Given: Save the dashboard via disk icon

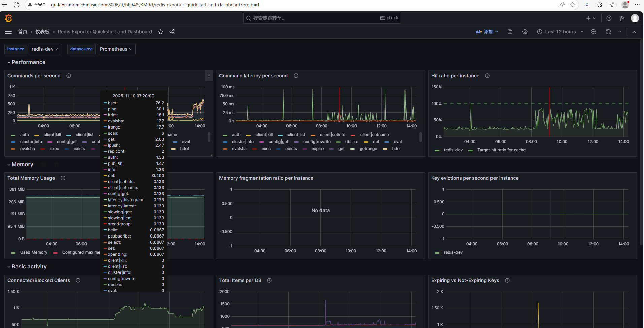Looking at the screenshot, I should coord(510,32).
